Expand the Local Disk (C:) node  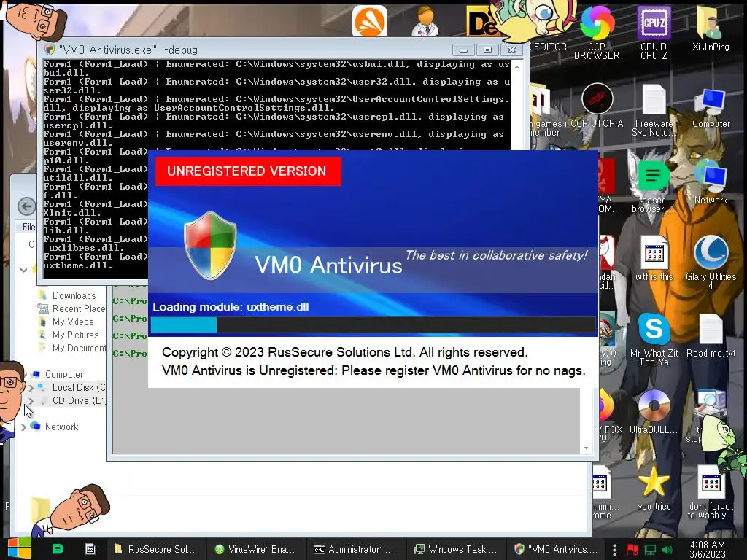[31, 388]
